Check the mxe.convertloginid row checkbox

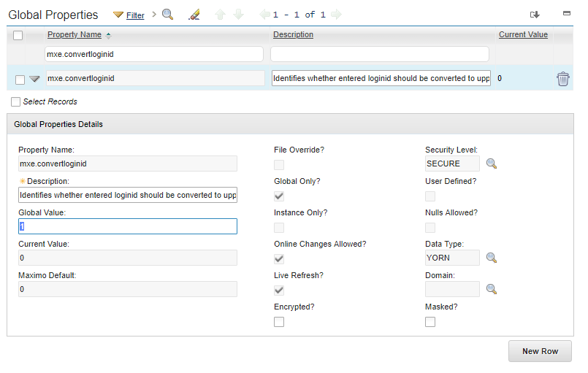point(20,80)
